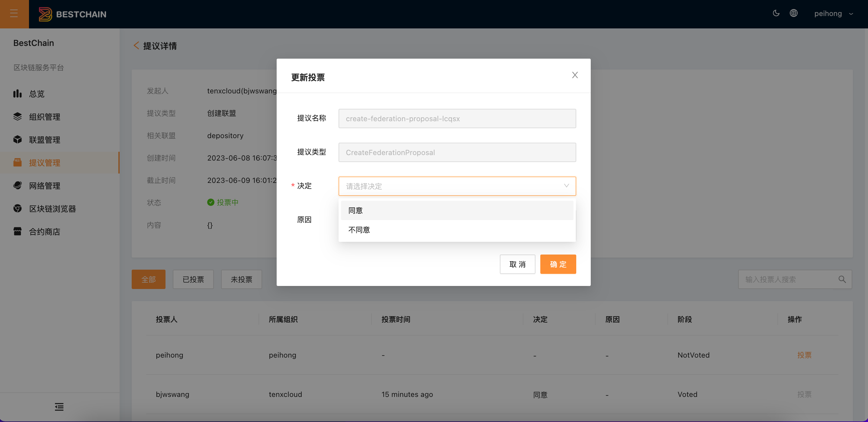Click the NotVoted stage cell
The image size is (868, 422).
693,355
